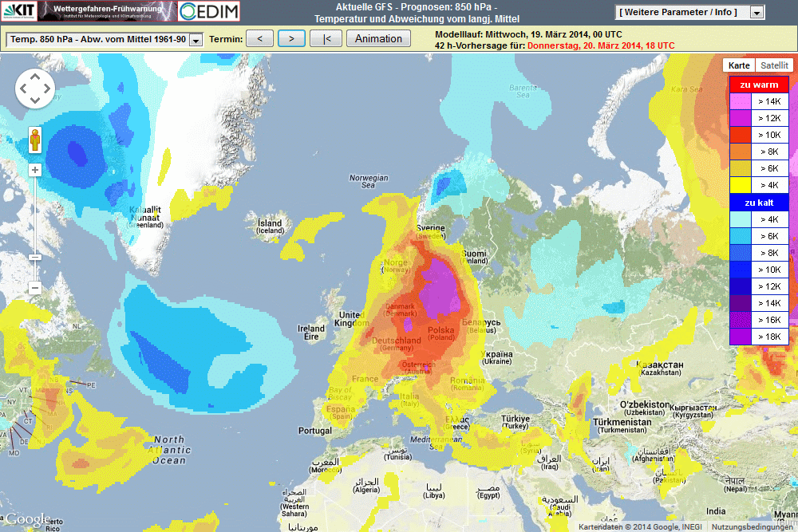The image size is (798, 532).
Task: Click the zoom slider handle
Action: pos(34,258)
